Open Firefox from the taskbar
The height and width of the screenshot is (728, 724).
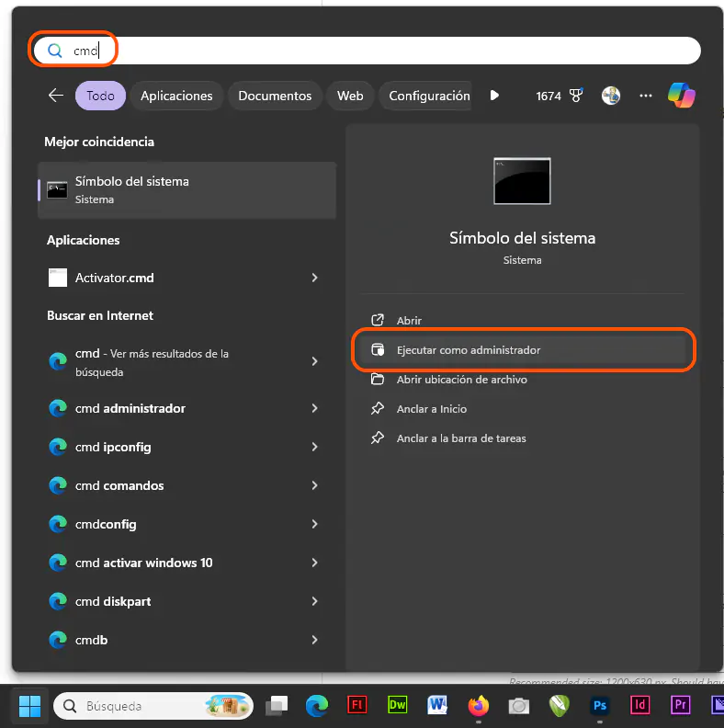pyautogui.click(x=479, y=705)
